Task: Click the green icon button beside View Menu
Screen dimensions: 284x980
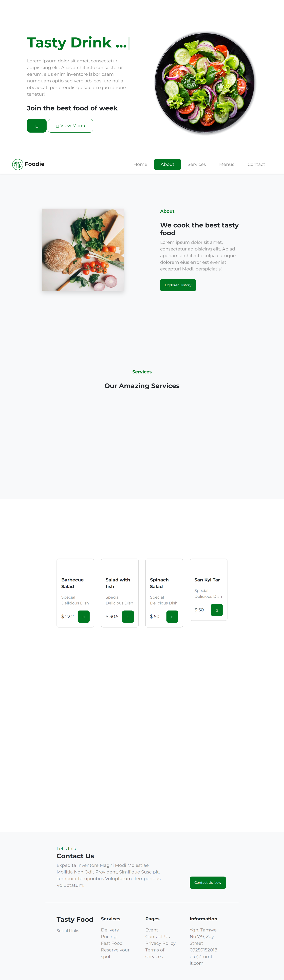Action: point(36,126)
